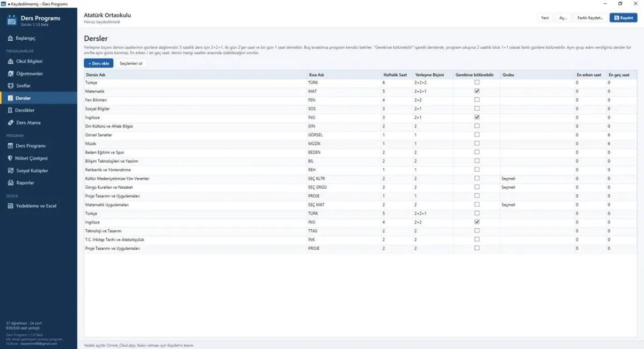Select the Yerleşme Biçimi column header
This screenshot has width=644, height=349.
point(433,75)
